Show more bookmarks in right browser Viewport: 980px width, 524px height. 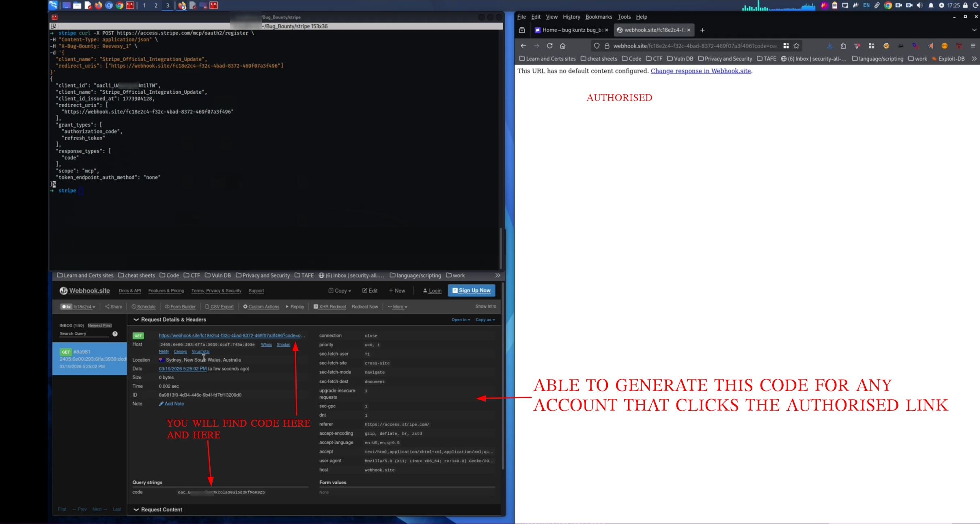pos(974,59)
